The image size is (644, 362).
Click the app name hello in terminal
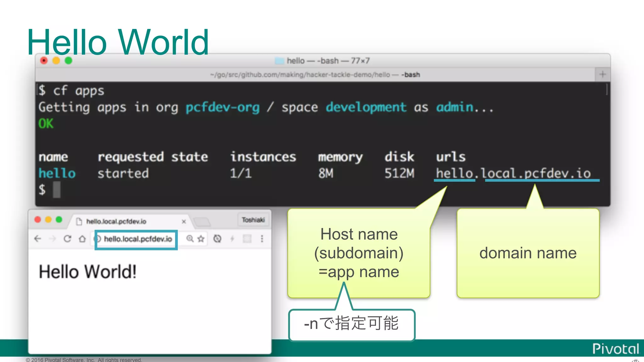click(57, 173)
